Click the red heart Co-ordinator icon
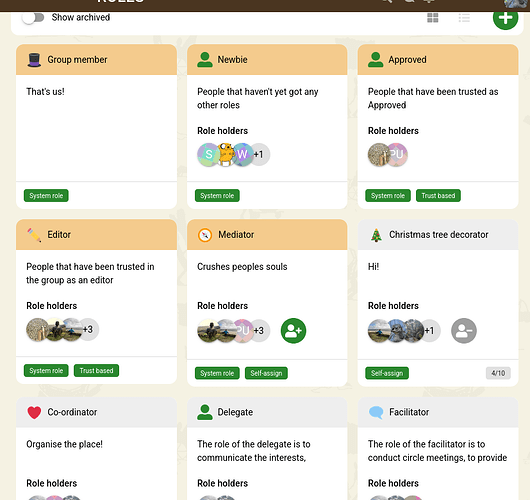Screen dimensions: 530x500 point(34,412)
